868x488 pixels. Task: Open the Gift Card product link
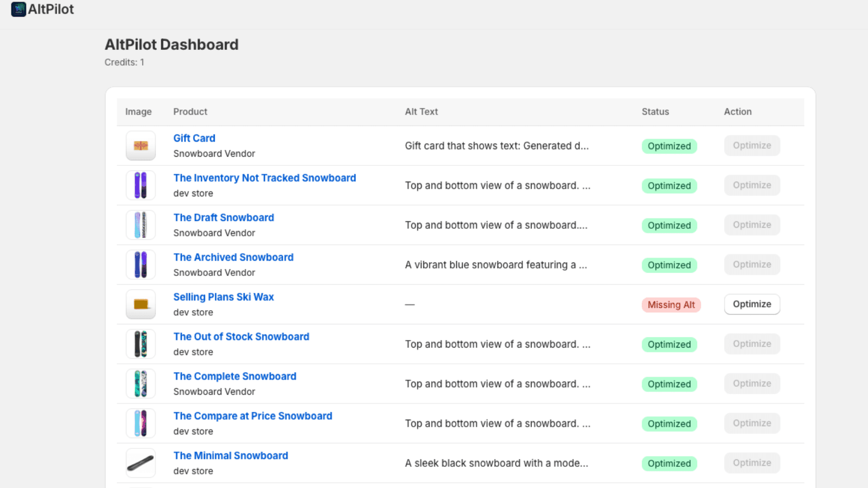(194, 138)
